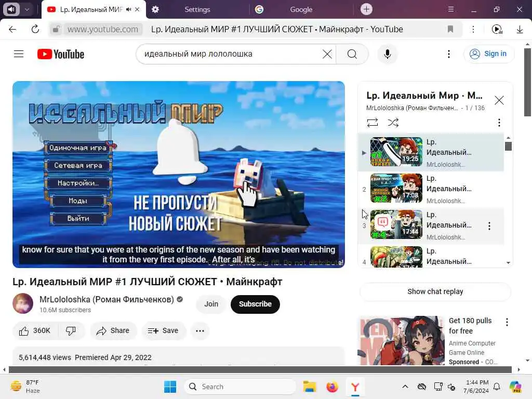Switch to the Settings tab

pos(197,9)
